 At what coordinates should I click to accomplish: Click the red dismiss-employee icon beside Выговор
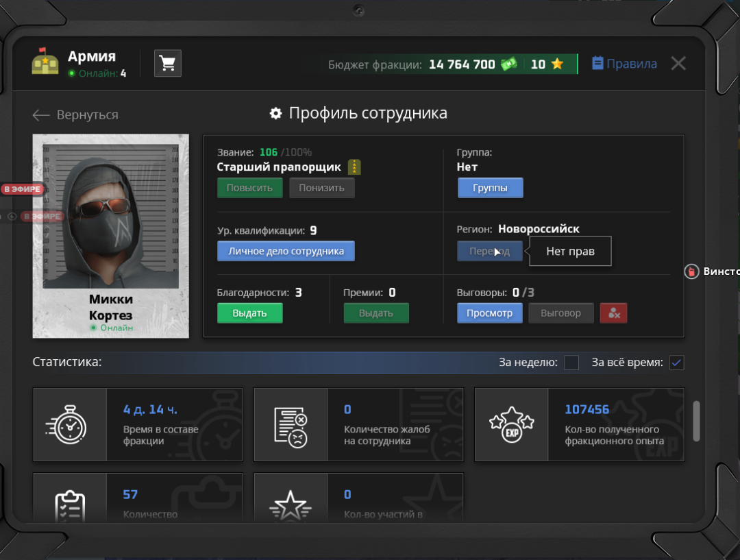click(613, 313)
